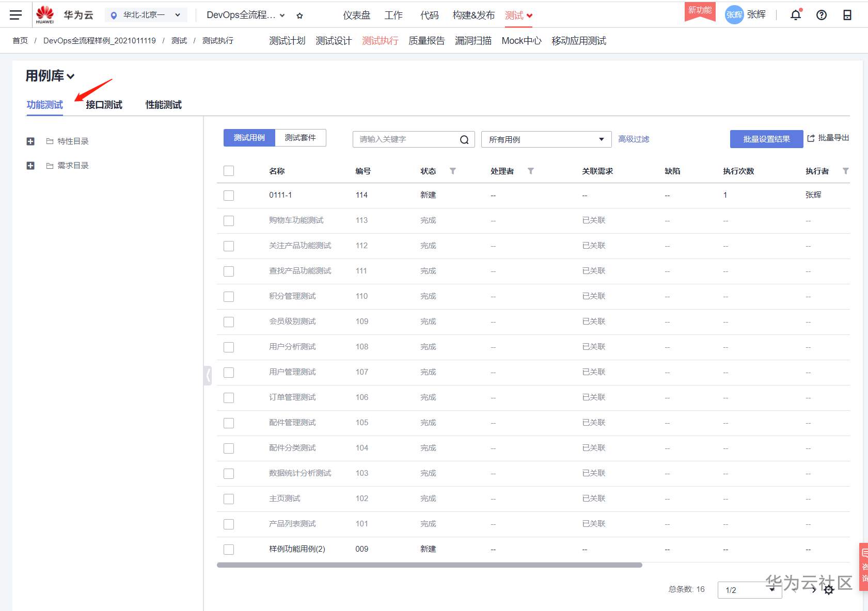This screenshot has height=611, width=868.
Task: Click the 需求目录 folder icon
Action: (50, 166)
